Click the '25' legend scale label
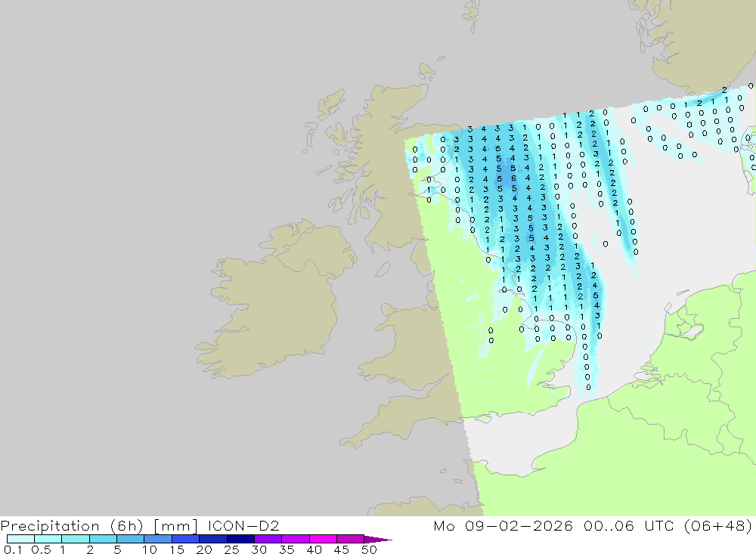 pos(231,549)
